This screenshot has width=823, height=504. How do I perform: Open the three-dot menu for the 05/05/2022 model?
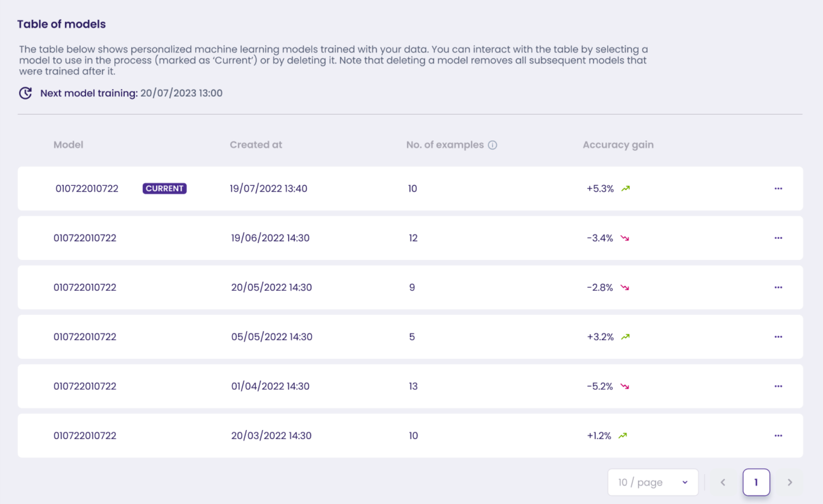(x=778, y=337)
